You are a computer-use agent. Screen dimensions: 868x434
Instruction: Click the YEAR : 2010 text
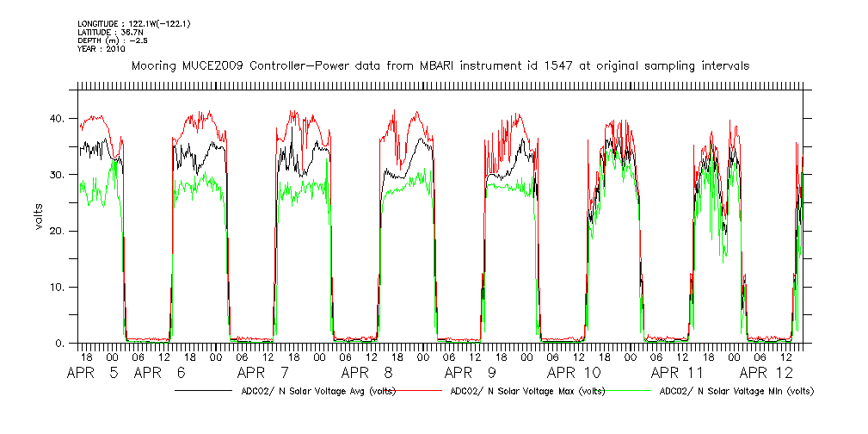(x=101, y=49)
